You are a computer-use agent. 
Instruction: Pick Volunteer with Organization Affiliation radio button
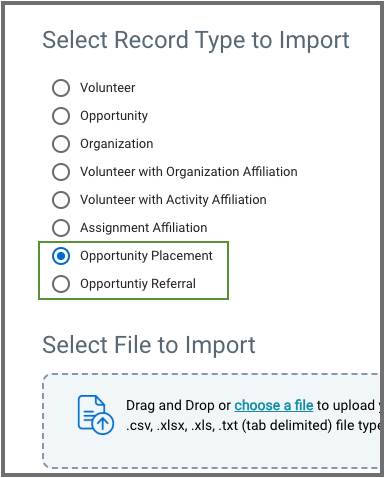(x=61, y=172)
